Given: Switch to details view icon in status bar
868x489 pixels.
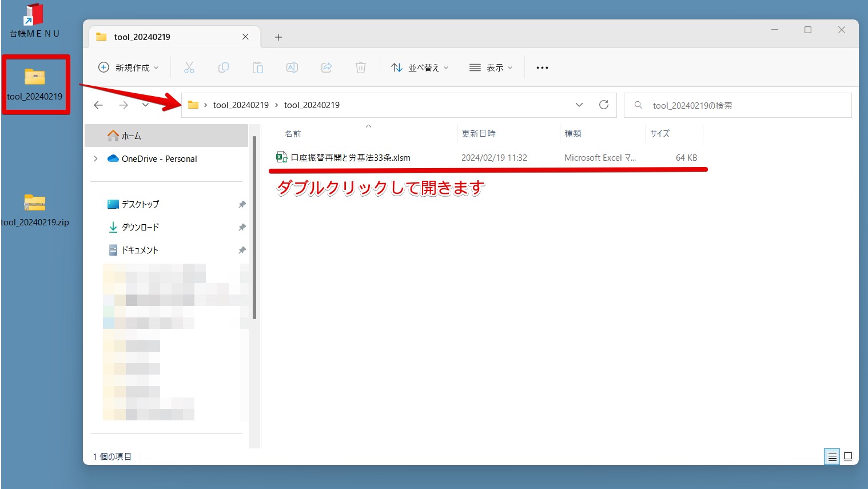Looking at the screenshot, I should (x=833, y=456).
